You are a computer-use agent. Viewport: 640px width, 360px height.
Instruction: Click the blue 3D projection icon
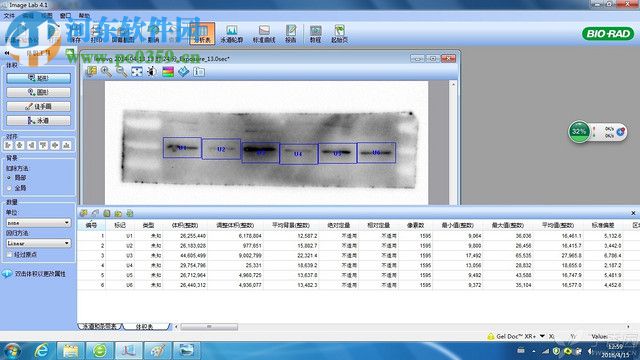click(x=183, y=71)
